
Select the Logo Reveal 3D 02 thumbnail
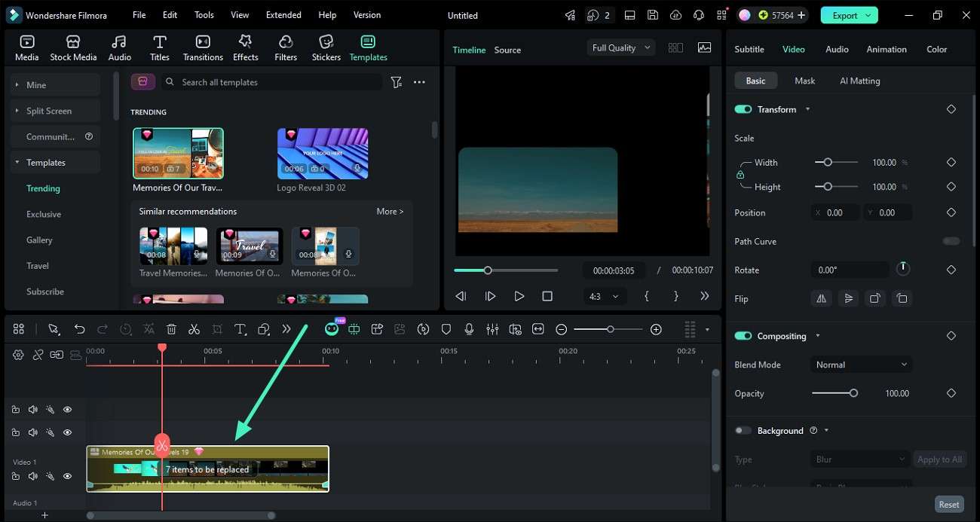coord(323,154)
